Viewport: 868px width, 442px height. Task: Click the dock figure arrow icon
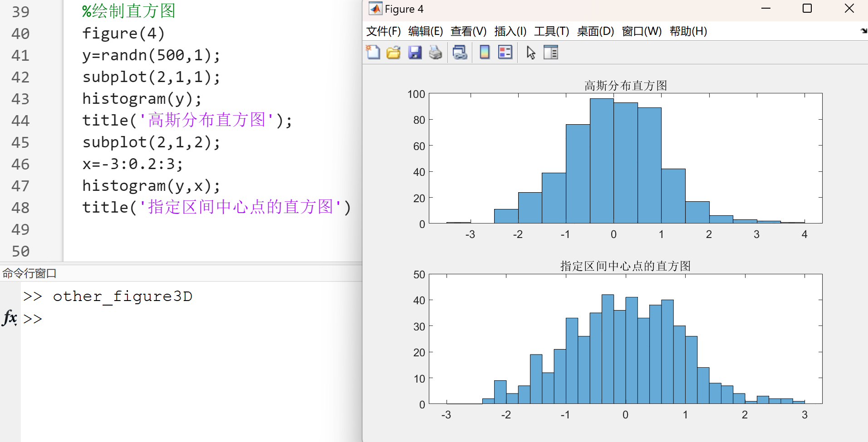[863, 31]
